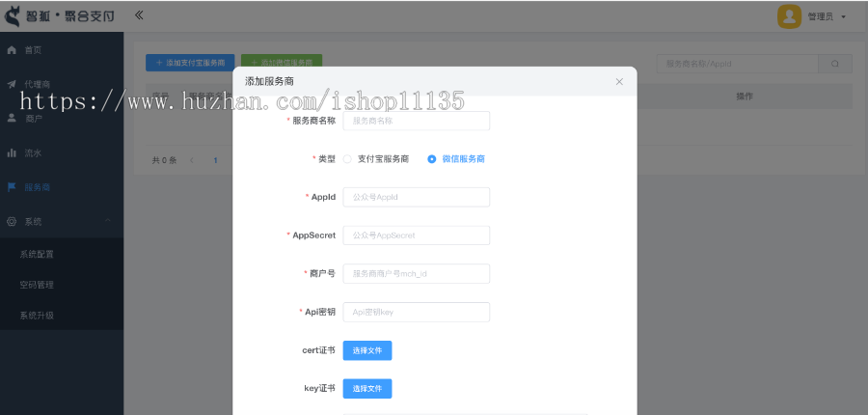868x415 pixels.
Task: Click the 公众号AppId input field
Action: click(x=417, y=197)
